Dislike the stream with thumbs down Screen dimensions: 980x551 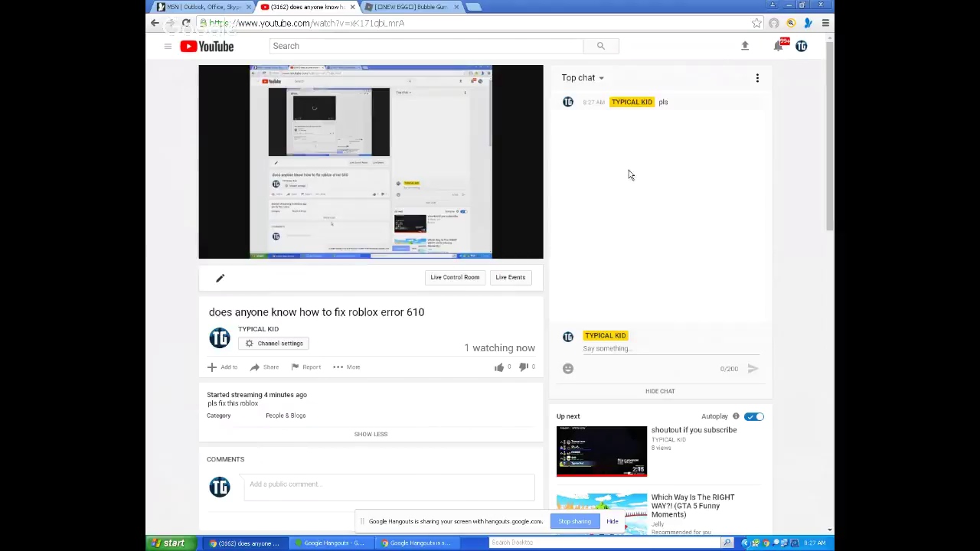click(524, 367)
